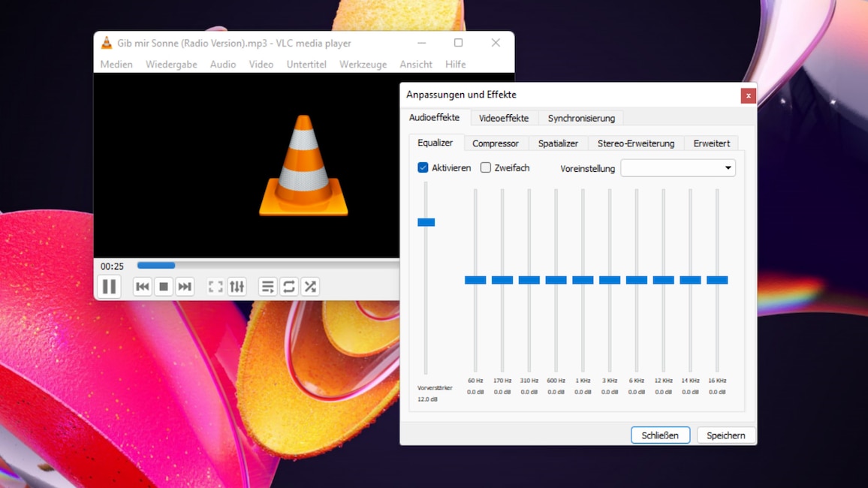Skip to previous track in VLC

142,287
